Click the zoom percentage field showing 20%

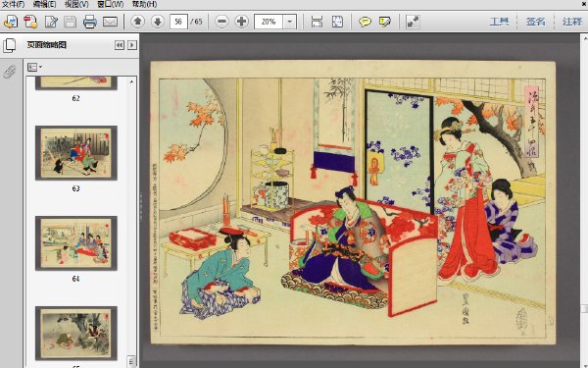pyautogui.click(x=269, y=22)
